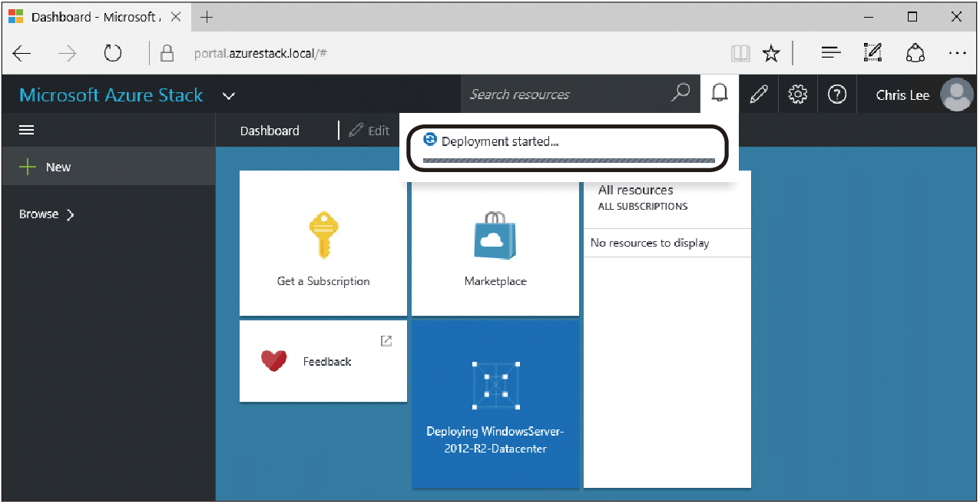Click the pencil customize icon in header
Viewport: 980px width, 504px height.
tap(759, 94)
